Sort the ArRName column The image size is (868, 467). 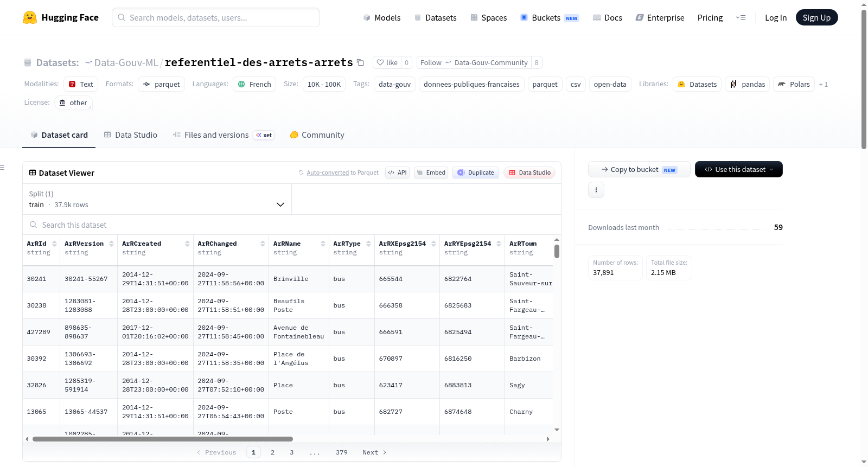[323, 244]
